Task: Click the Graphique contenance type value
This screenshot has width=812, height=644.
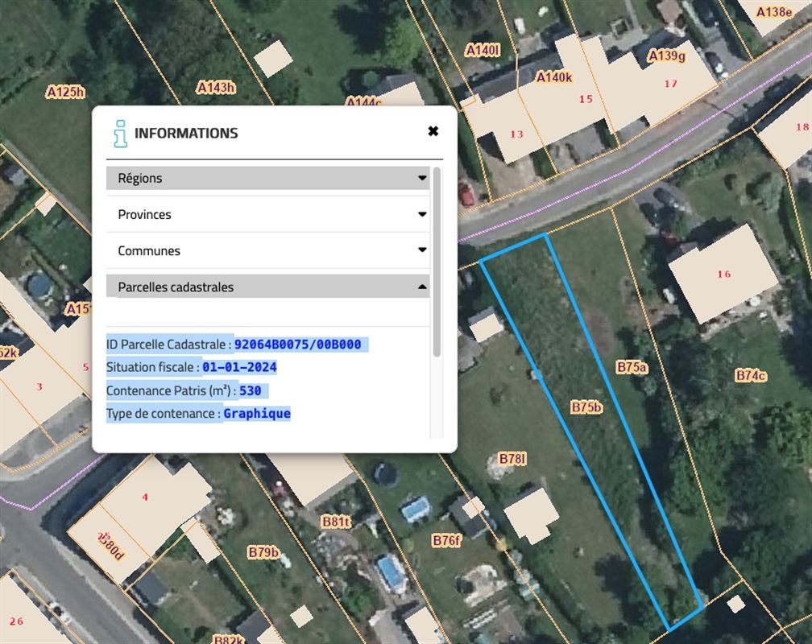Action: pyautogui.click(x=256, y=414)
